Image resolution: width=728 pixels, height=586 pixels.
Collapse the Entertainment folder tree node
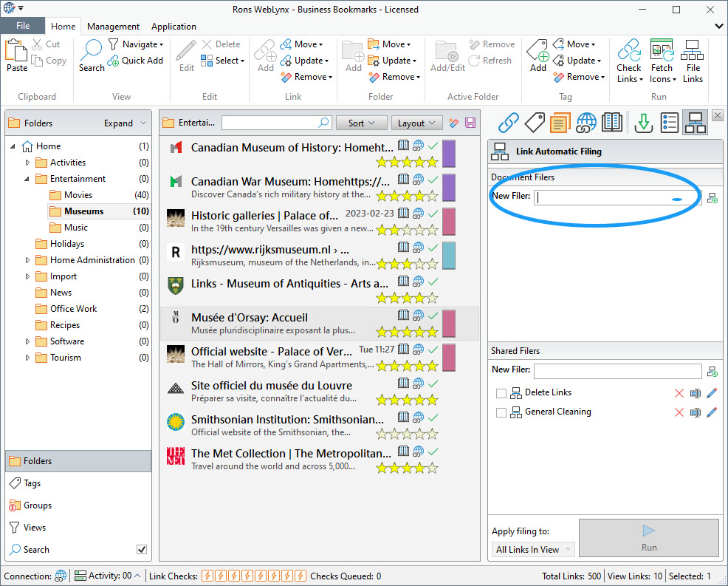[x=27, y=179]
